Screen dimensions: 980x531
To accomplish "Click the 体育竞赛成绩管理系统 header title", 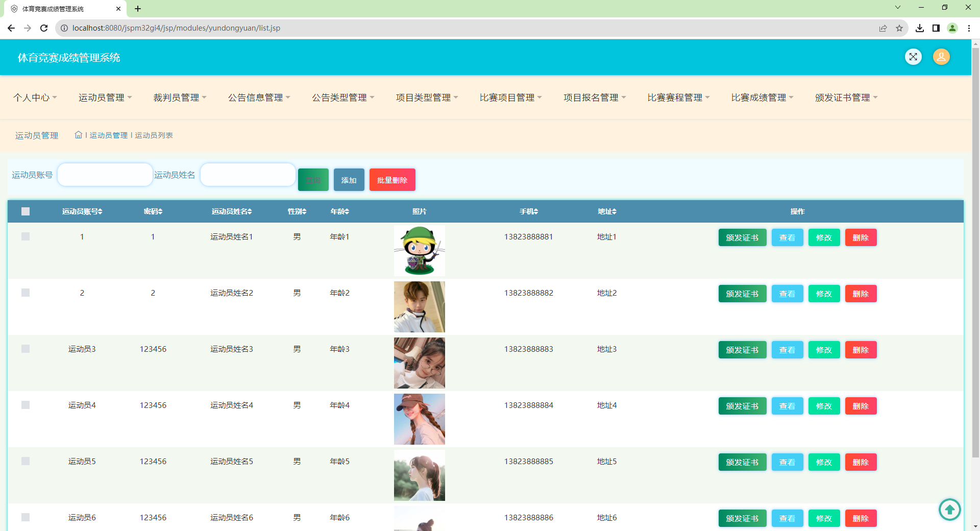I will 69,58.
